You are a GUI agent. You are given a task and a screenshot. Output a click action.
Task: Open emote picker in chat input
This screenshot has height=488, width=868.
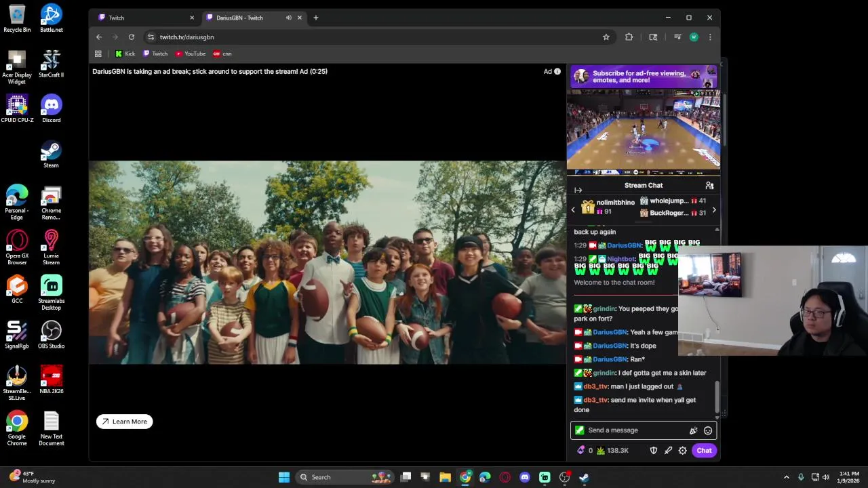coord(708,430)
